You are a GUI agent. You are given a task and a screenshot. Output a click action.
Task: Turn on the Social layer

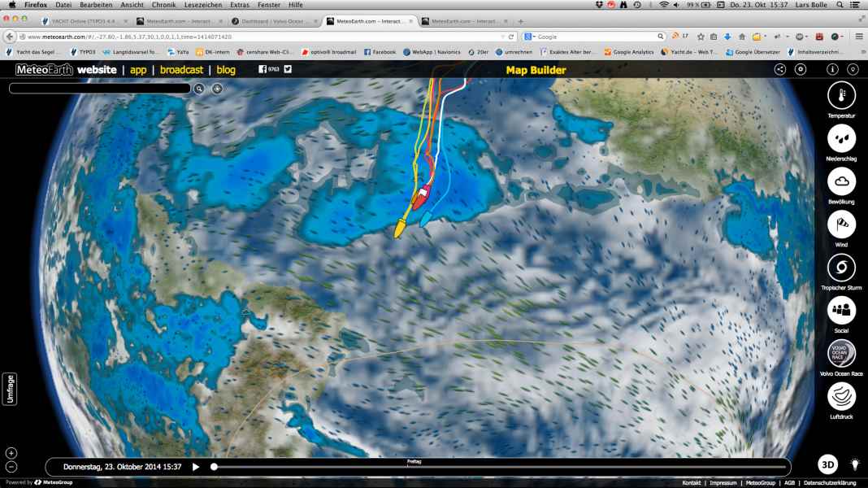point(841,310)
